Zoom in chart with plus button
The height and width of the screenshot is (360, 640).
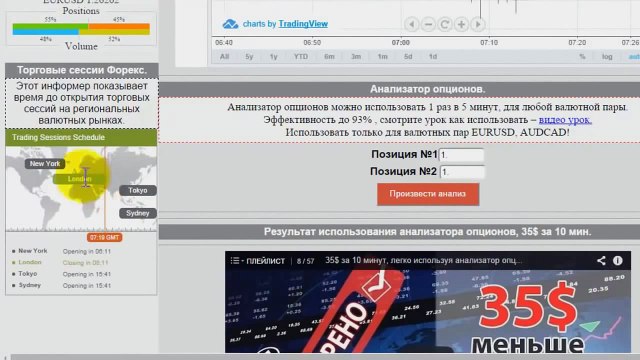(x=461, y=24)
